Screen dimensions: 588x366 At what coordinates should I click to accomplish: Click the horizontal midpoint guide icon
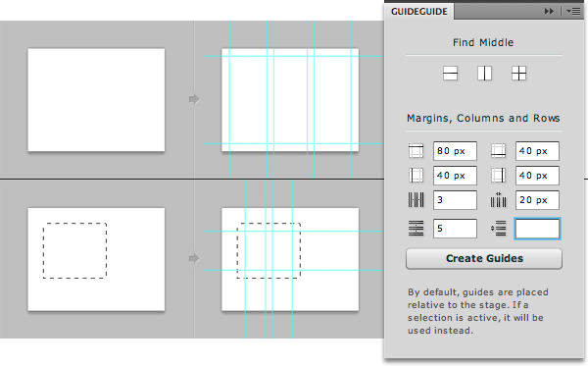(450, 74)
